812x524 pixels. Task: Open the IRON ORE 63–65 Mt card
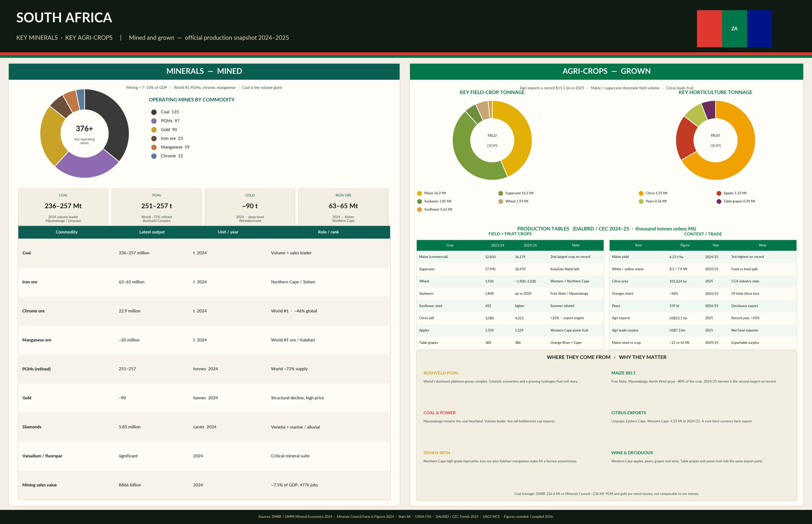[343, 207]
